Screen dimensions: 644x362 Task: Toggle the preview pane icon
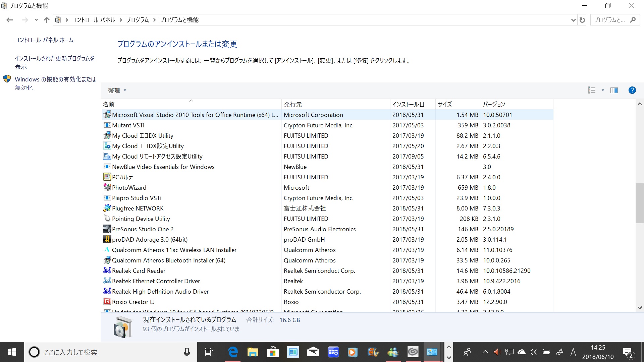tap(614, 90)
